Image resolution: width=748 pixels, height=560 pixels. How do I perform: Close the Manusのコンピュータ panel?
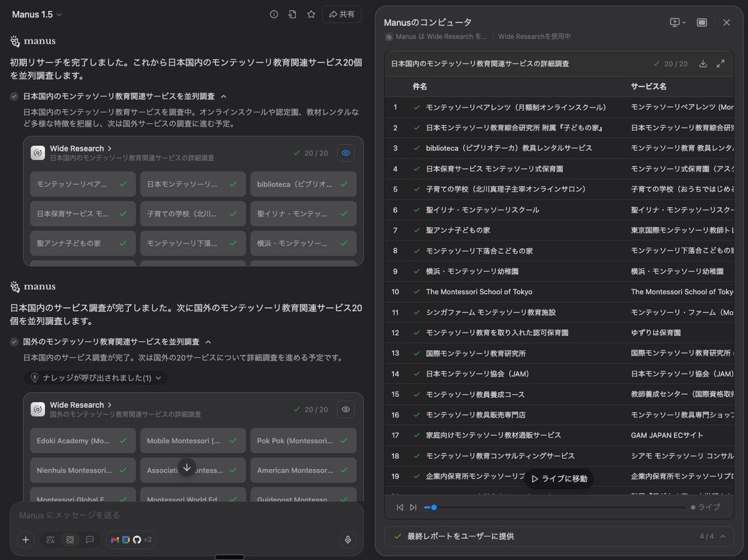[726, 22]
